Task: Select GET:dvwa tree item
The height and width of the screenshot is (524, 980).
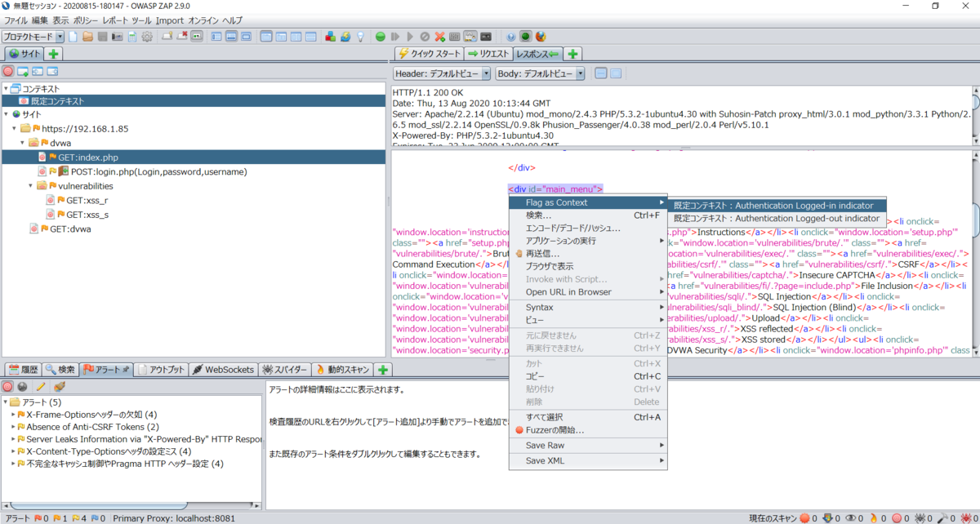Action: click(x=70, y=229)
